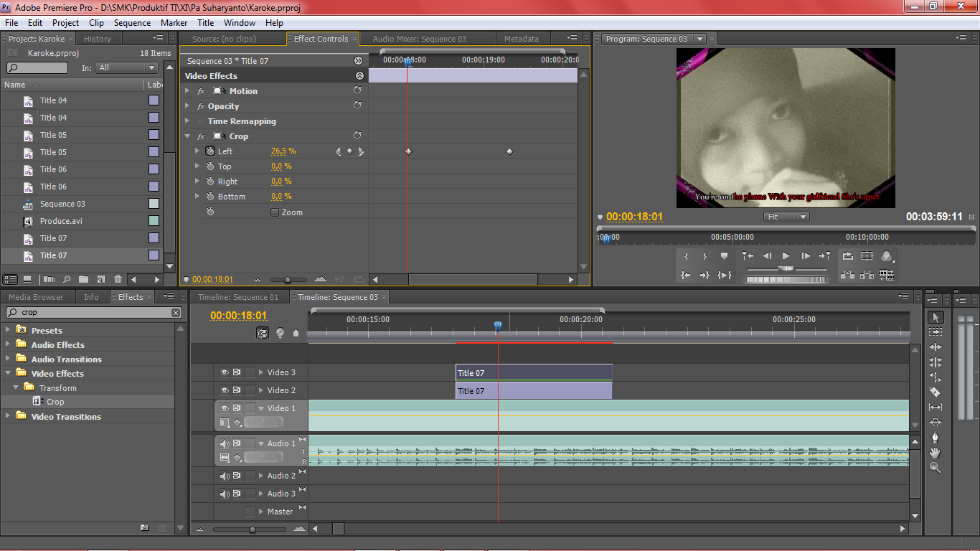980x551 pixels.
Task: Select the Zoom magnifier tool in Tools panel
Action: click(x=936, y=468)
